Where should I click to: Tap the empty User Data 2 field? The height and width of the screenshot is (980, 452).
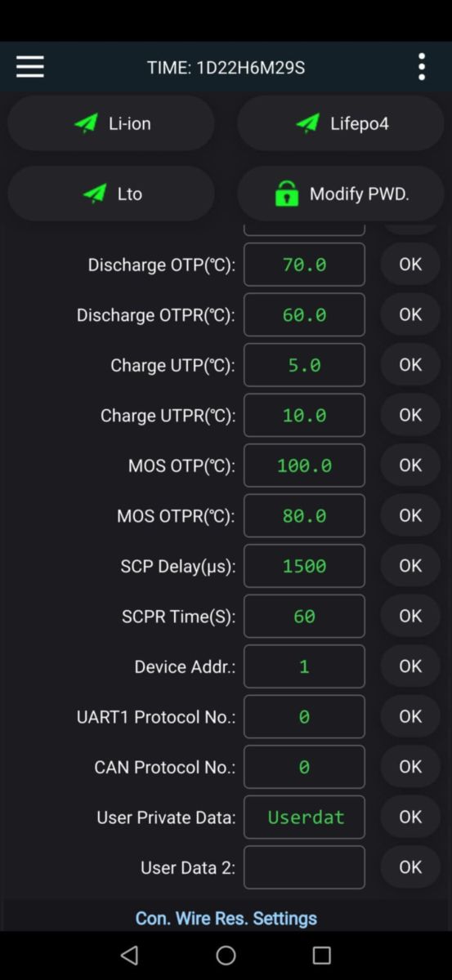pyautogui.click(x=305, y=867)
